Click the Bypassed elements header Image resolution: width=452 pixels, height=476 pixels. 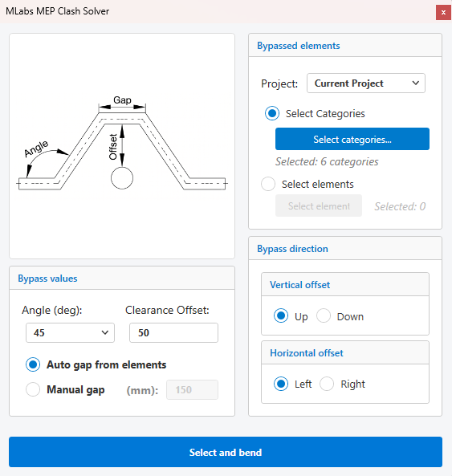[x=299, y=46]
